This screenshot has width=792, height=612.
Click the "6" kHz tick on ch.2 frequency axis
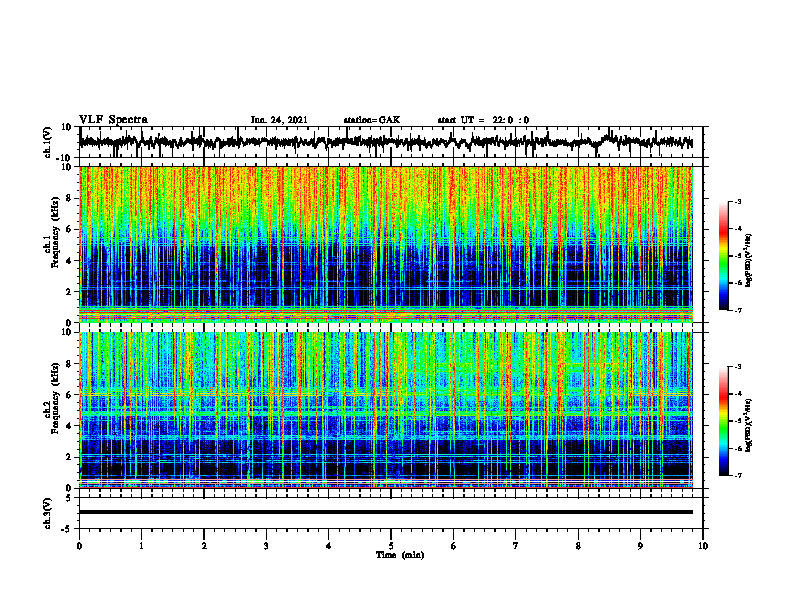(70, 394)
